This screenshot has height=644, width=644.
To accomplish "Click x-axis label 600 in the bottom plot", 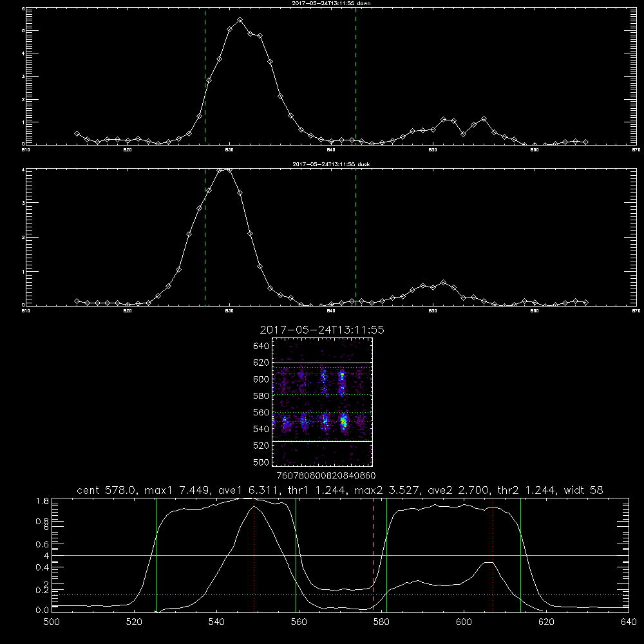I will (464, 622).
